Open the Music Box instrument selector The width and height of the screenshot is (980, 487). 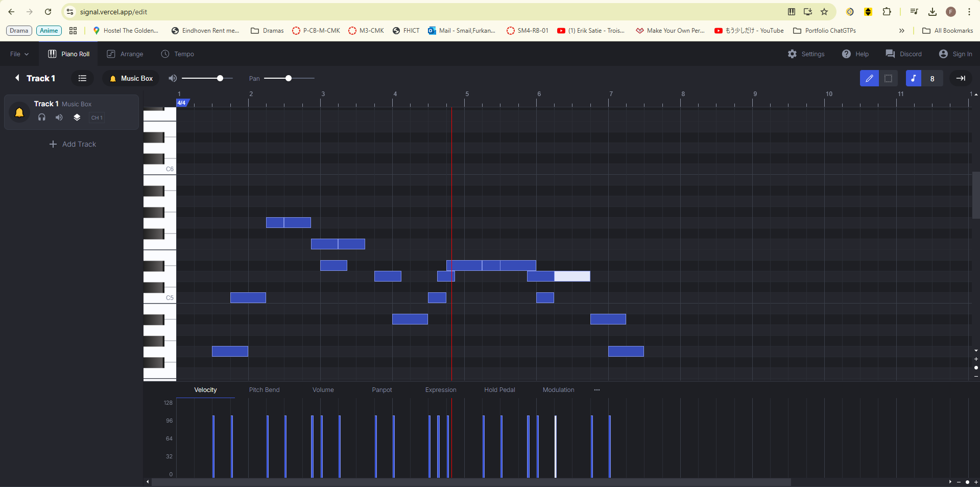(x=131, y=78)
